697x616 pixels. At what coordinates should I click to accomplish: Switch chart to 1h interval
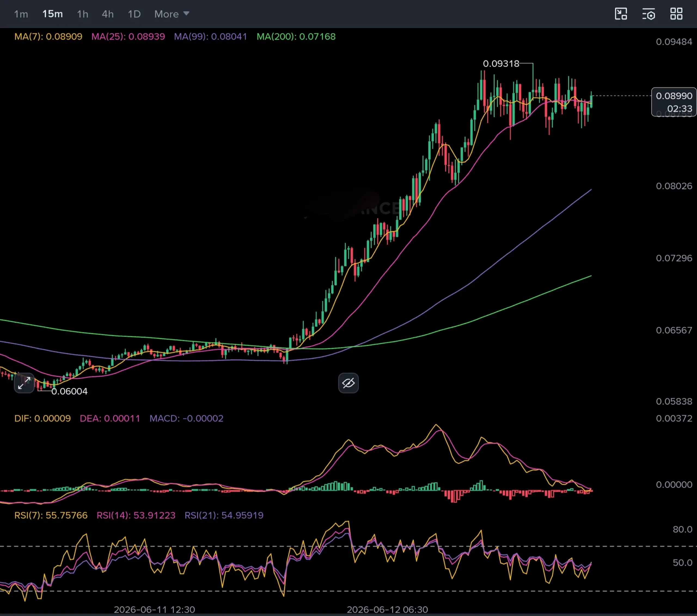coord(82,14)
